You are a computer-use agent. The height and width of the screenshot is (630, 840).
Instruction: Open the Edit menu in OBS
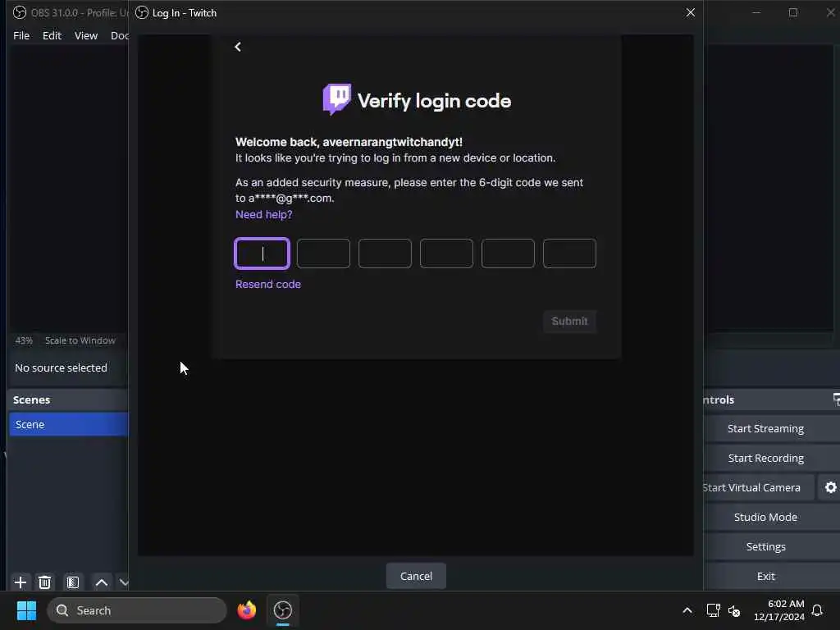pos(52,35)
